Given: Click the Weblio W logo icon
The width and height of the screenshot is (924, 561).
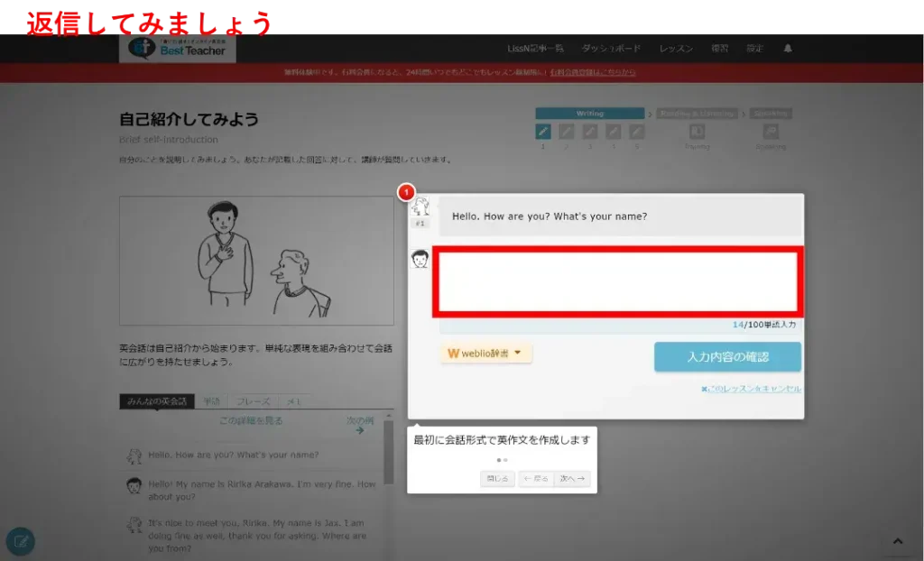Looking at the screenshot, I should (x=453, y=353).
